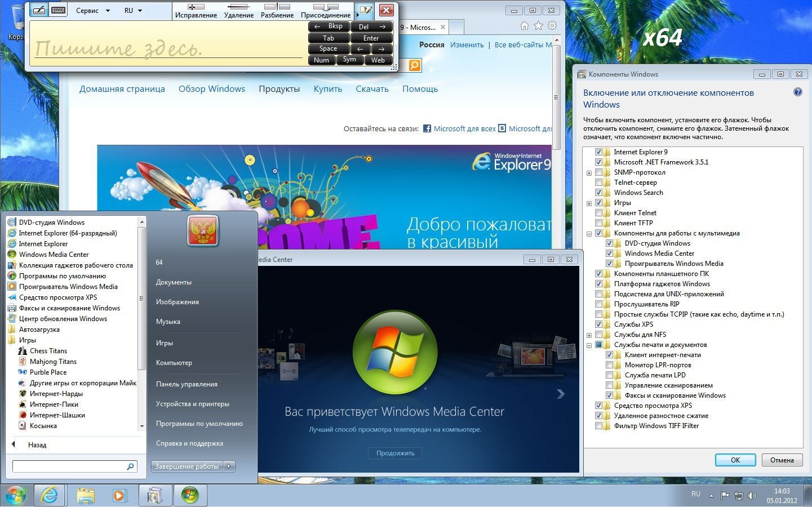Switch to on-screen keyboard mode
This screenshot has width=812, height=507.
58,10
